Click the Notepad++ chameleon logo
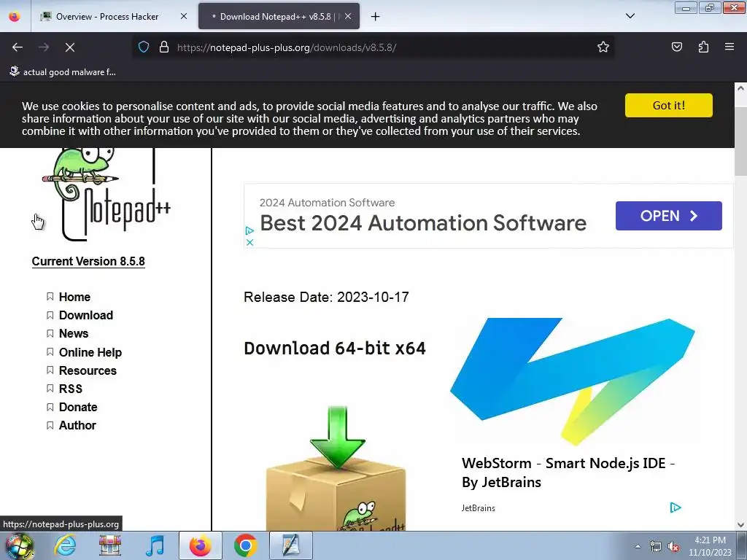This screenshot has width=747, height=560. tap(106, 194)
